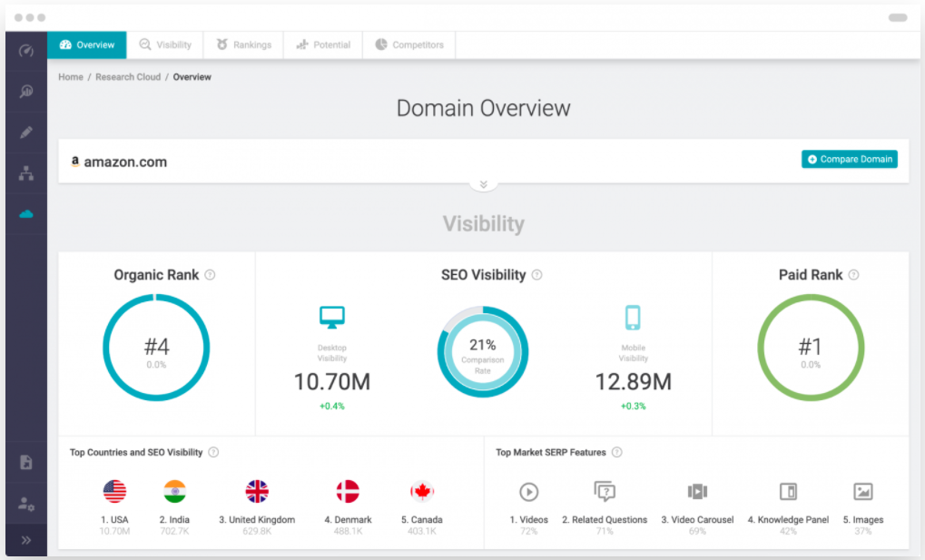Click the Compare Domain button
The width and height of the screenshot is (925, 560).
click(850, 160)
